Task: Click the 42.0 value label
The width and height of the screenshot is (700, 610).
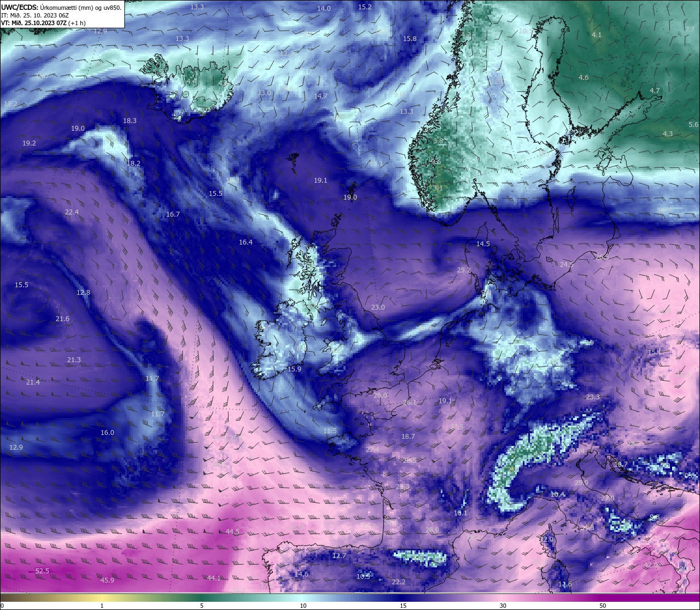Action: pyautogui.click(x=650, y=565)
